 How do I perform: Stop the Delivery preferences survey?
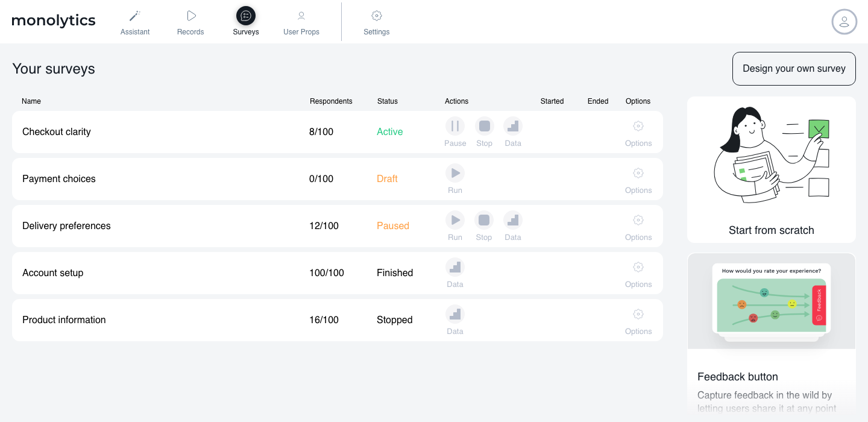484,220
